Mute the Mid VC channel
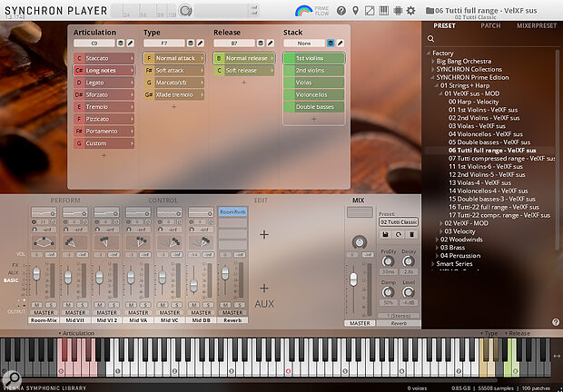The height and width of the screenshot is (392, 563). pos(163,305)
